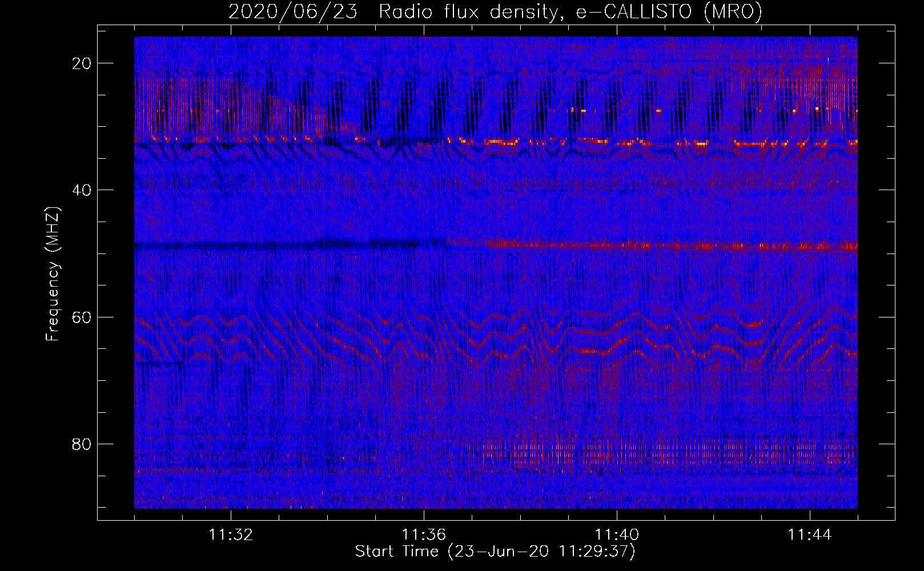Select the 60 MHz frequency tick label
This screenshot has width=924, height=571.
click(x=82, y=317)
